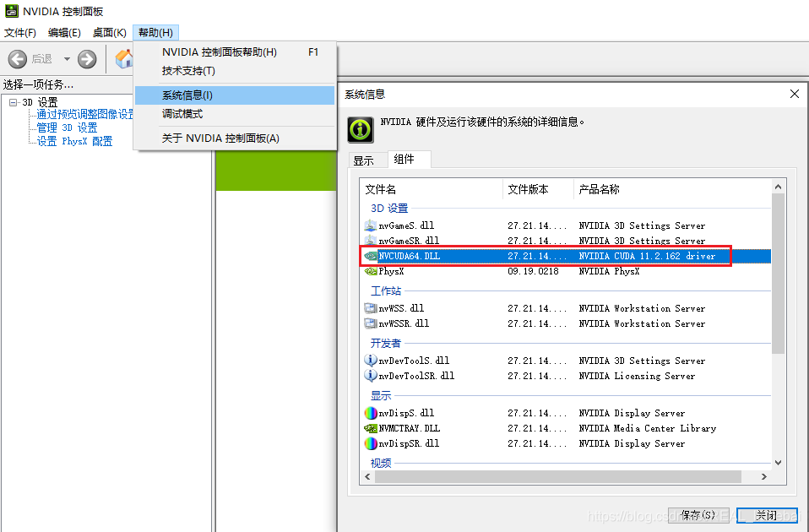Close the 帮助(H) menu
The height and width of the screenshot is (532, 809).
(156, 32)
